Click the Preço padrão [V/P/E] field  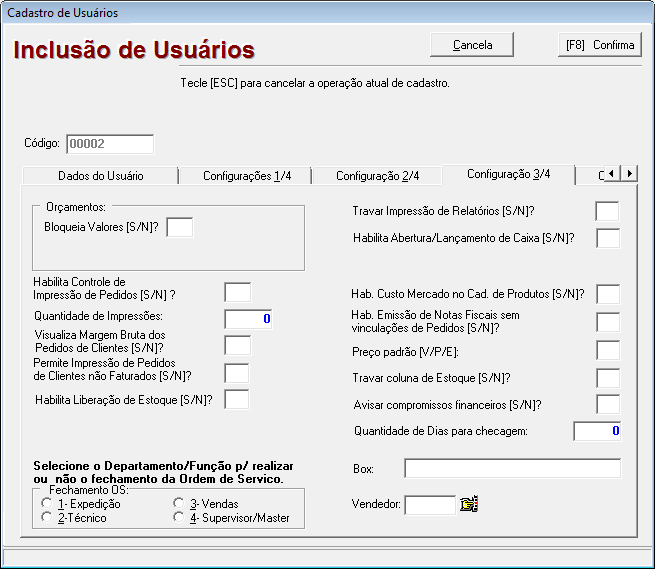tap(607, 350)
